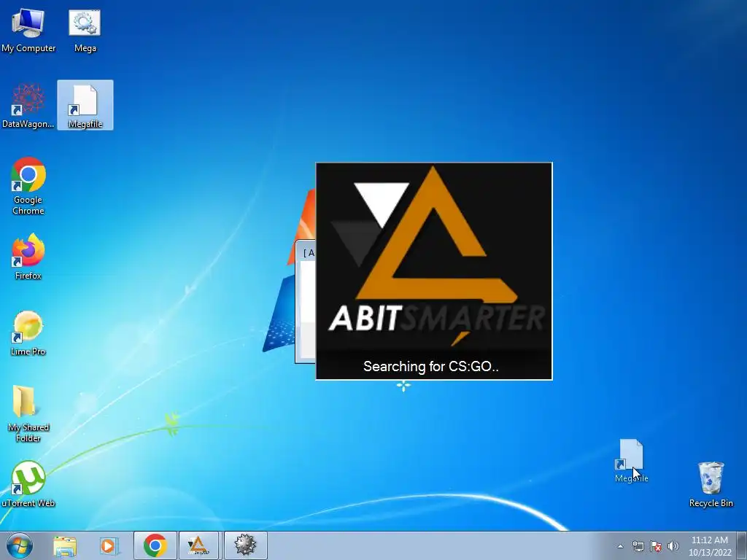Screen dimensions: 747x560
Task: Select the Recycle Bin icon
Action: pyautogui.click(x=711, y=484)
